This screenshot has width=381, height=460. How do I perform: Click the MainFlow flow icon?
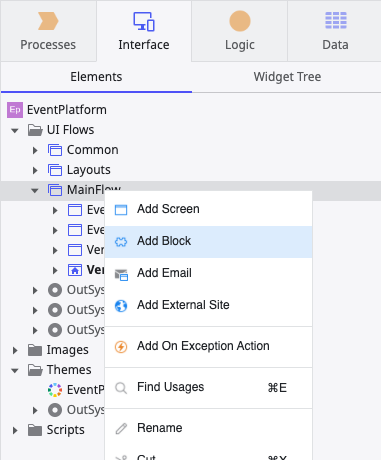[55, 190]
